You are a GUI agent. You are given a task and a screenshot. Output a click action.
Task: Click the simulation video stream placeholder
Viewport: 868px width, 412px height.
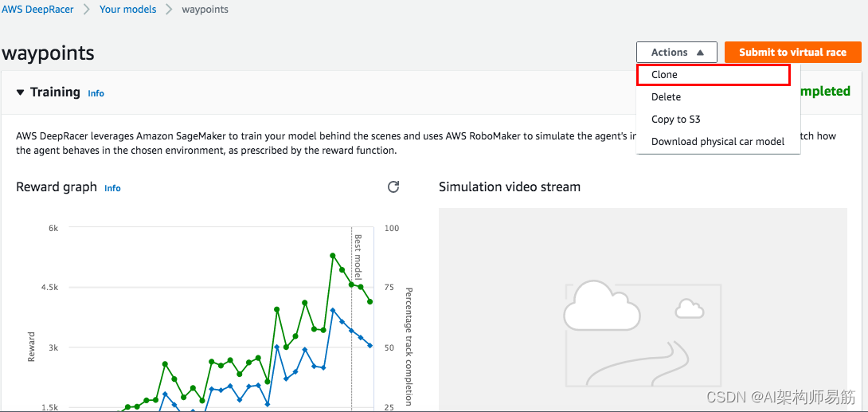[643, 309]
